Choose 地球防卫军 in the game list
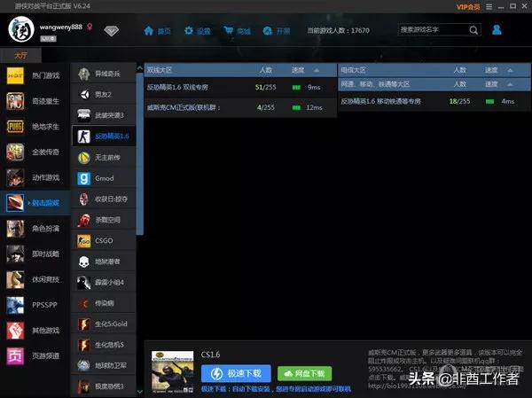The height and width of the screenshot is (398, 532). tap(104, 365)
